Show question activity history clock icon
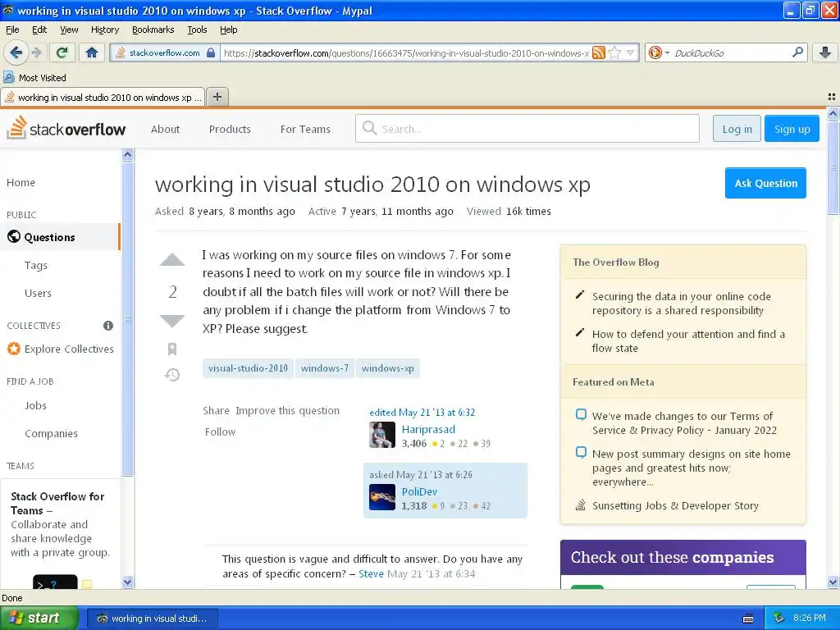The width and height of the screenshot is (840, 630). (172, 374)
